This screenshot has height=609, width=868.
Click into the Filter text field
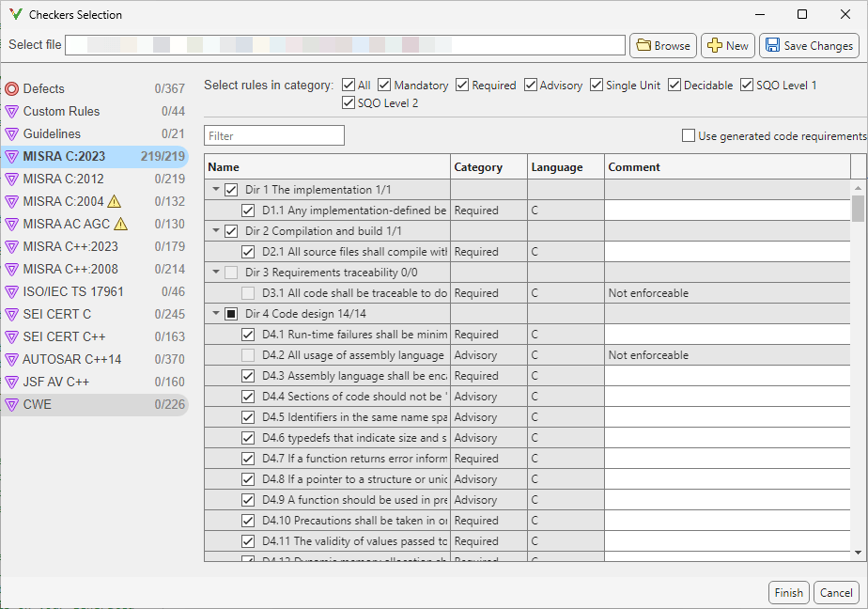pos(274,136)
